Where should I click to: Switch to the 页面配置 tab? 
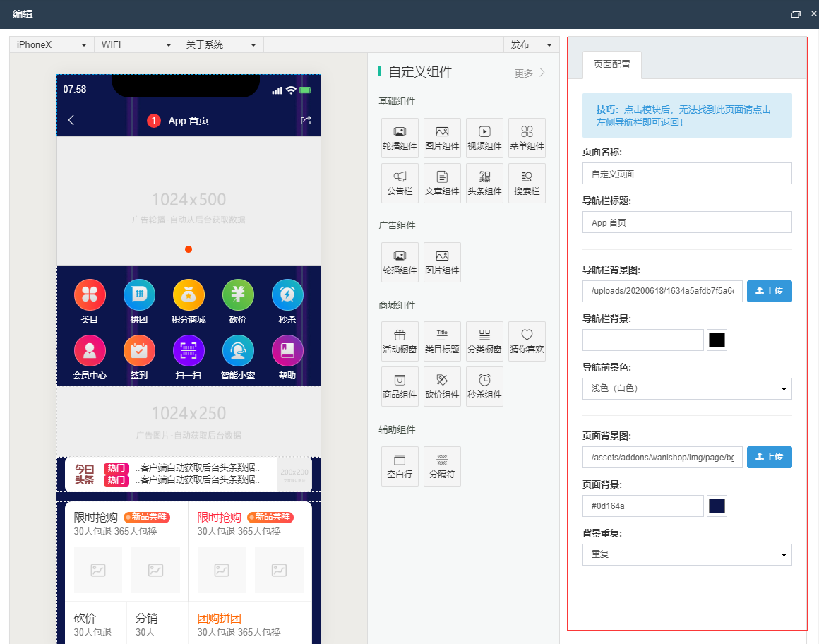click(x=612, y=64)
